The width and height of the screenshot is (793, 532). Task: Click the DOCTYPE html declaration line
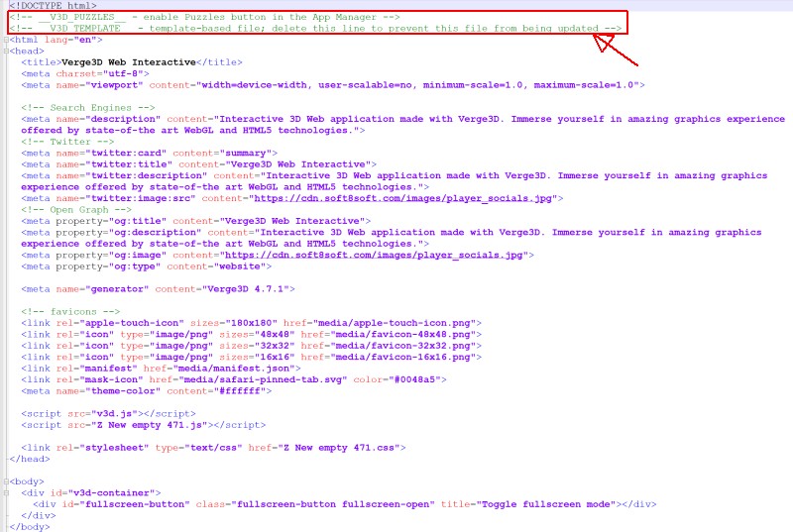(x=53, y=6)
